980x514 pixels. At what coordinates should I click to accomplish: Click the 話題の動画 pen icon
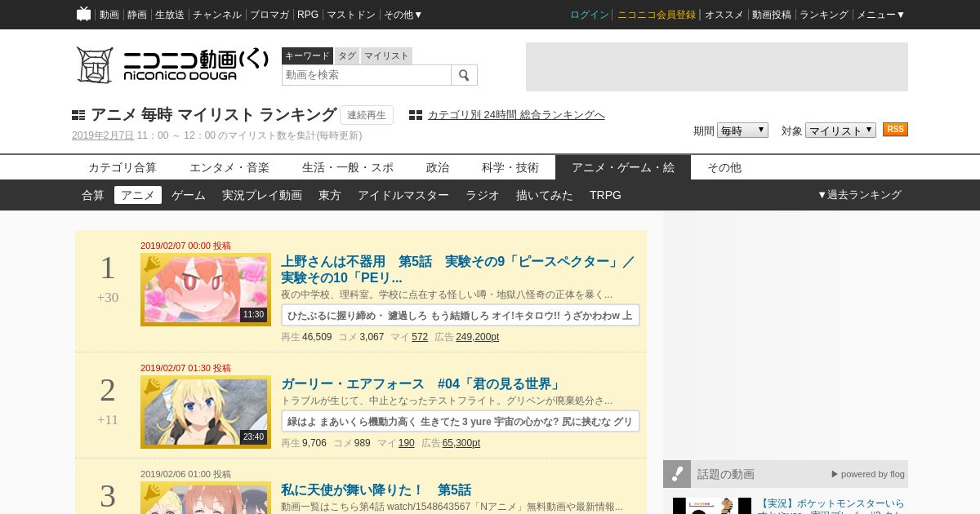pos(677,474)
